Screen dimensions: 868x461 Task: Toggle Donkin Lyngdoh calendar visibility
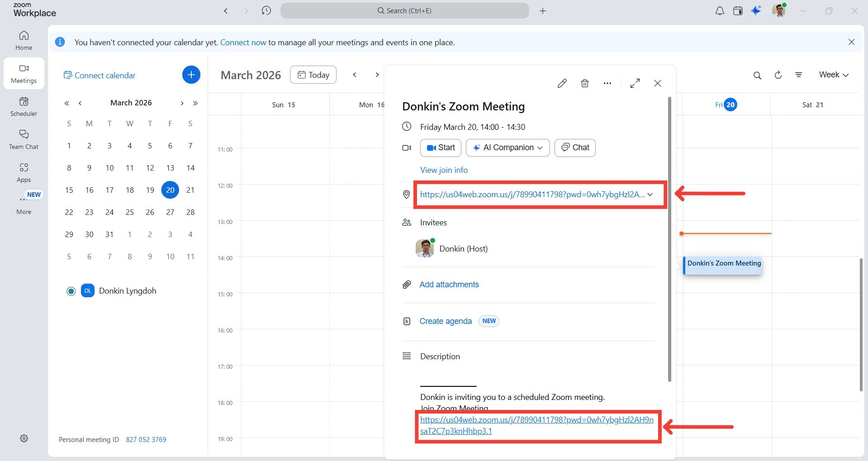[71, 291]
